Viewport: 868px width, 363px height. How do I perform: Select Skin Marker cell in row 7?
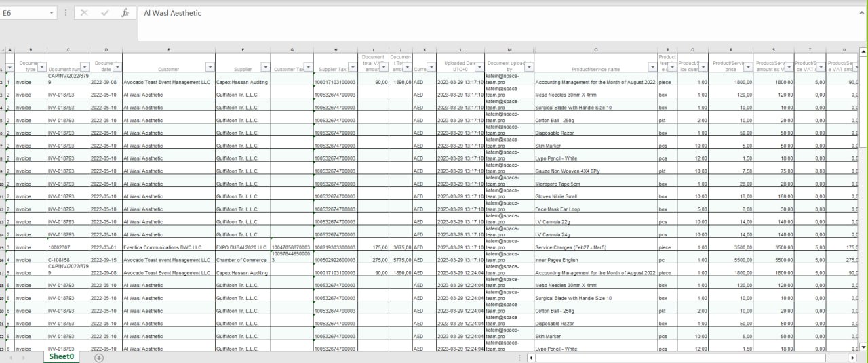coord(595,142)
